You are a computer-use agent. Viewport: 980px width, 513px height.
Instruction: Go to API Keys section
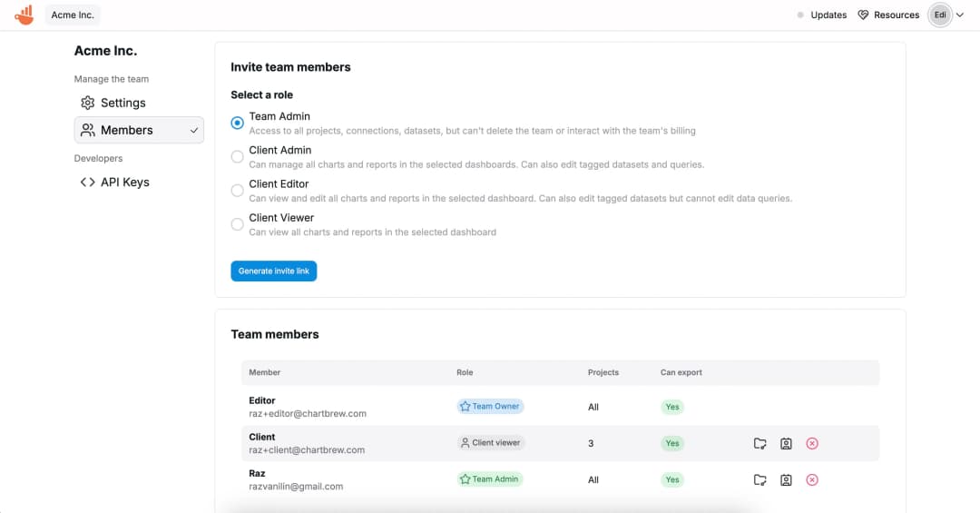coord(124,182)
